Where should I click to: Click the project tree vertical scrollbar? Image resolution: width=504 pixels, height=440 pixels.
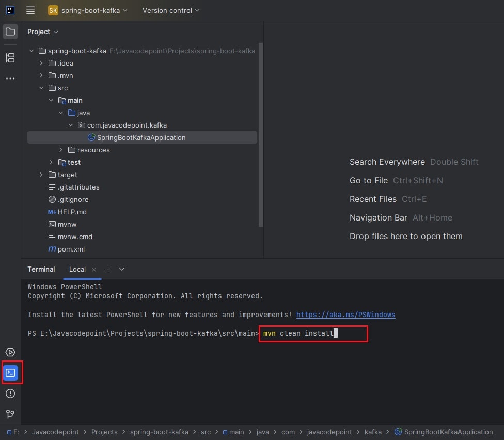(x=261, y=134)
